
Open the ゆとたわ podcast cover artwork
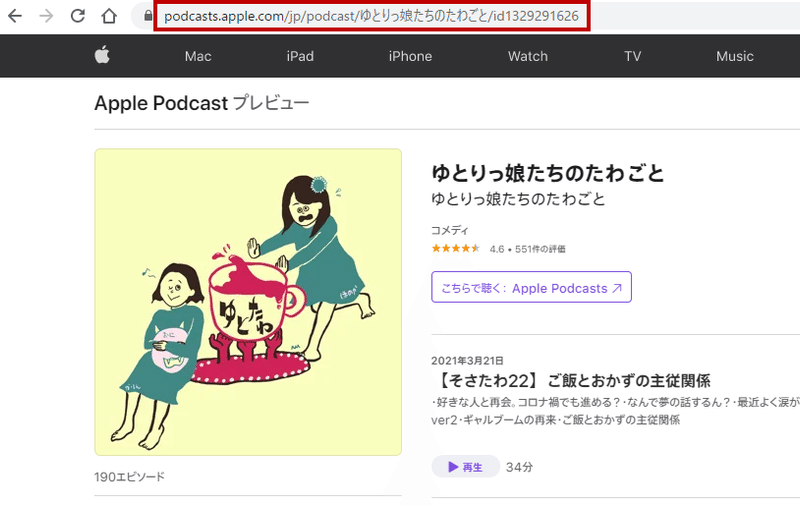(x=248, y=302)
